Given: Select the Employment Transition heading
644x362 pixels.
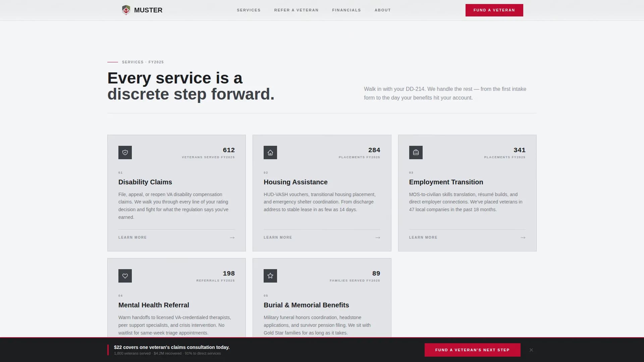Looking at the screenshot, I should tap(446, 182).
